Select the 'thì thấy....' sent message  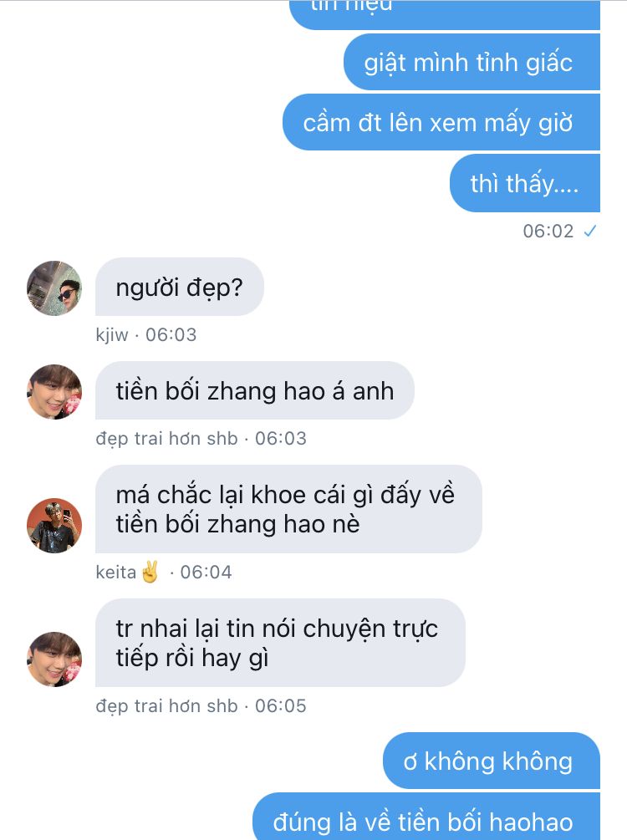pos(525,183)
